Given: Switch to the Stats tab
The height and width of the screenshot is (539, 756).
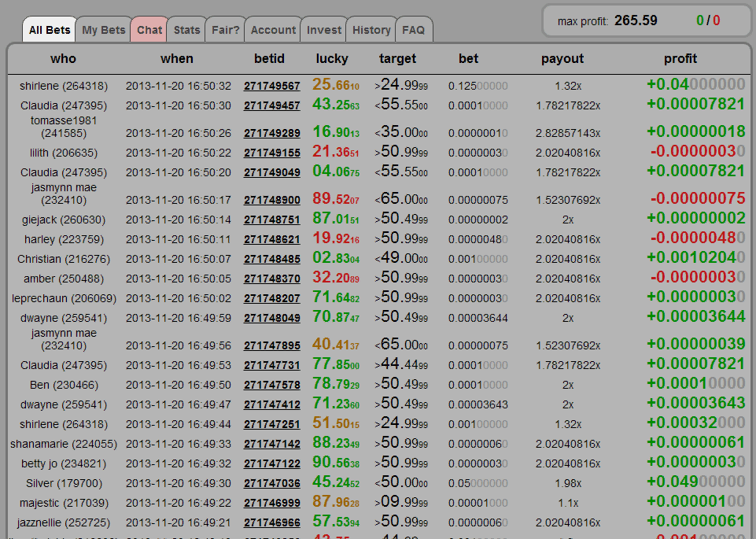Looking at the screenshot, I should tap(186, 30).
